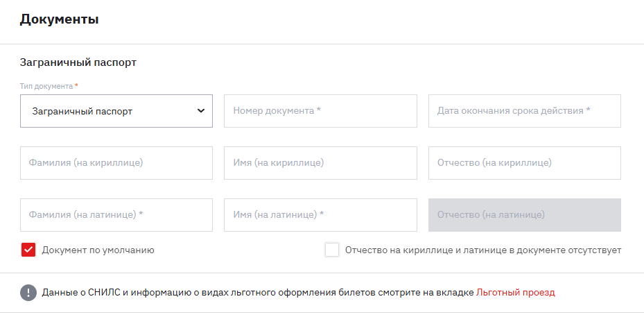
Task: Click the small "Тип документа" field label
Action: (46, 86)
